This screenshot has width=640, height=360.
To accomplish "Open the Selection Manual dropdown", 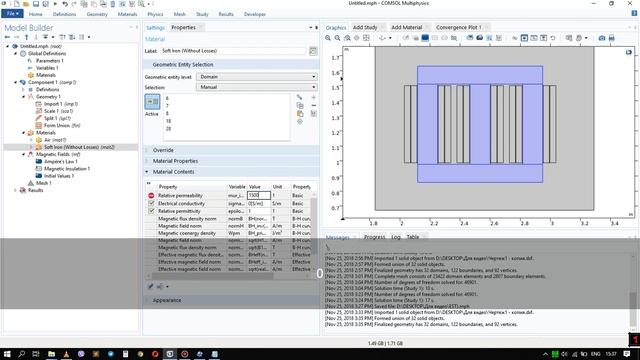I will pyautogui.click(x=256, y=87).
